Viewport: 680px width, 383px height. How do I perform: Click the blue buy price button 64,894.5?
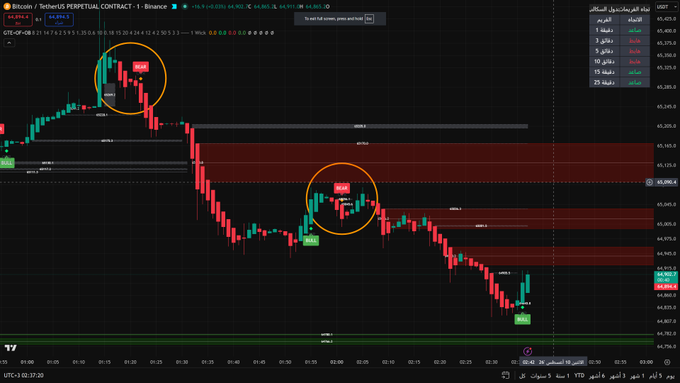[x=59, y=20]
